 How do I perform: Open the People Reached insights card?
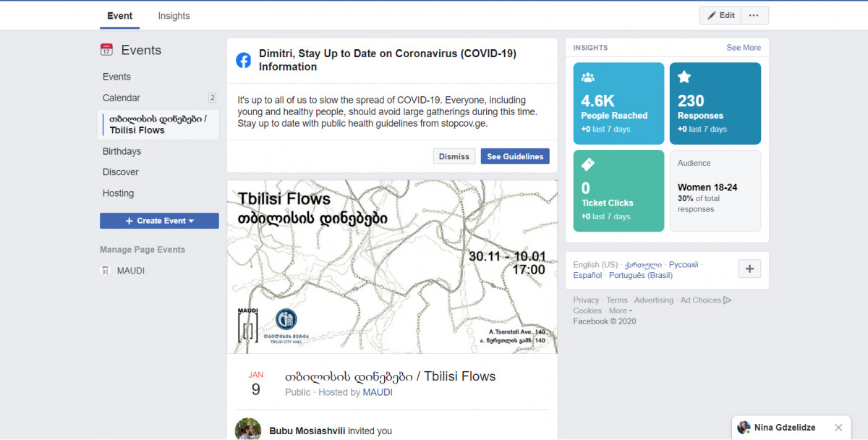[x=618, y=103]
